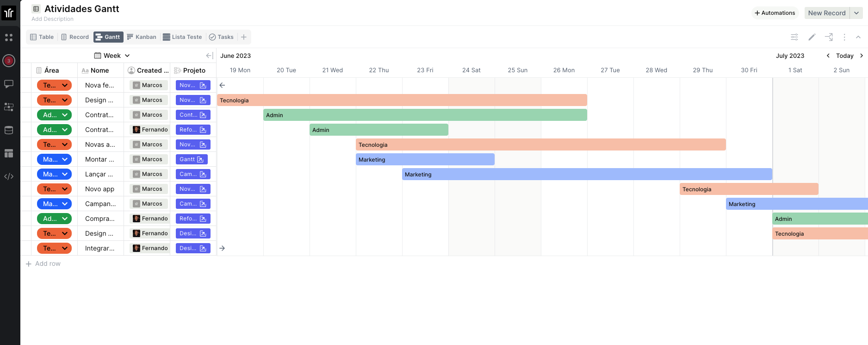Click the New Record button
The image size is (868, 345).
tap(827, 13)
